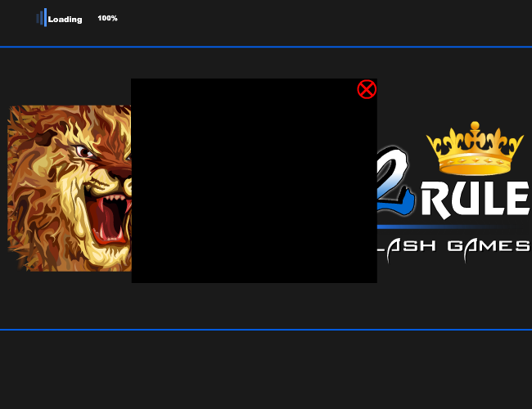Click the top blue divider line
This screenshot has height=409, width=532.
(x=266, y=47)
